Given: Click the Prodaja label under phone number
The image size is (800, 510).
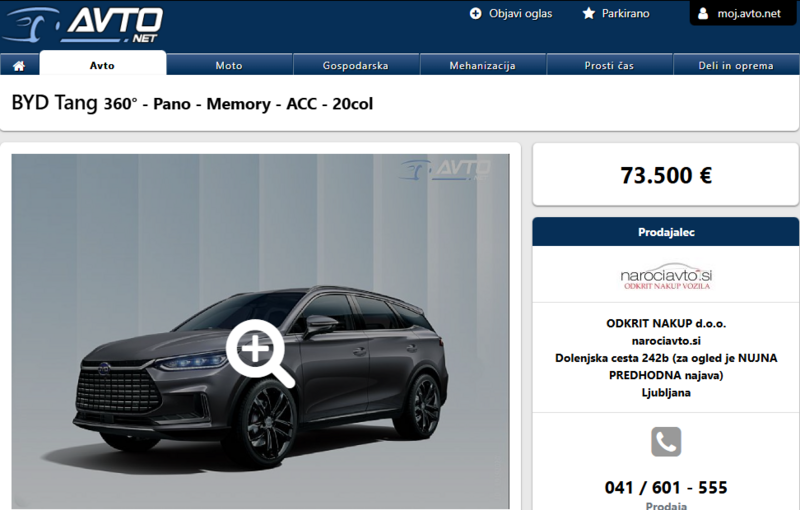Looking at the screenshot, I should tap(666, 505).
